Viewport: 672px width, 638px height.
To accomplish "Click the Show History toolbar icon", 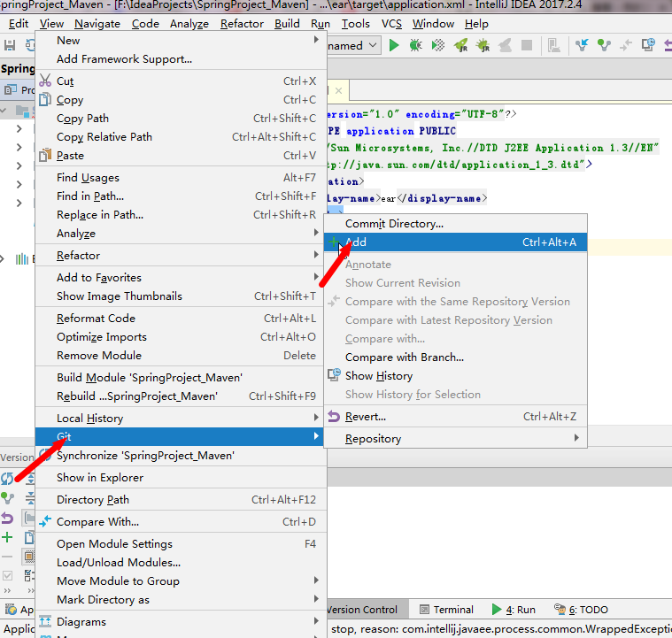I will coord(648,44).
